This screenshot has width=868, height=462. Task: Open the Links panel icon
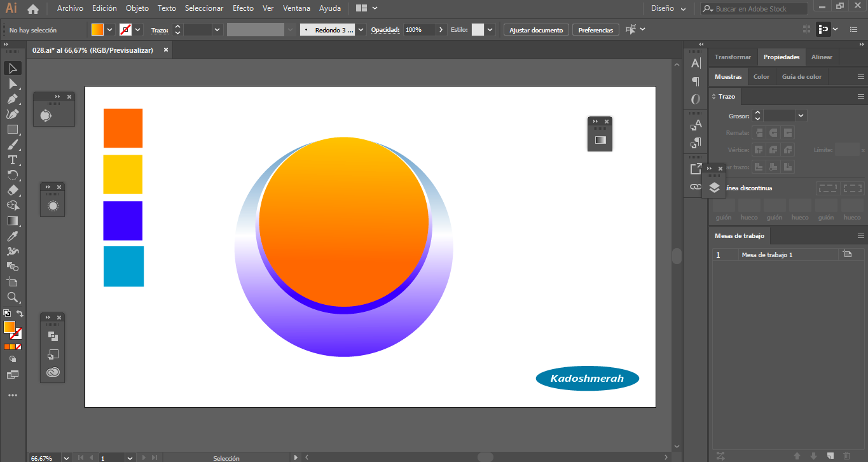pyautogui.click(x=696, y=186)
